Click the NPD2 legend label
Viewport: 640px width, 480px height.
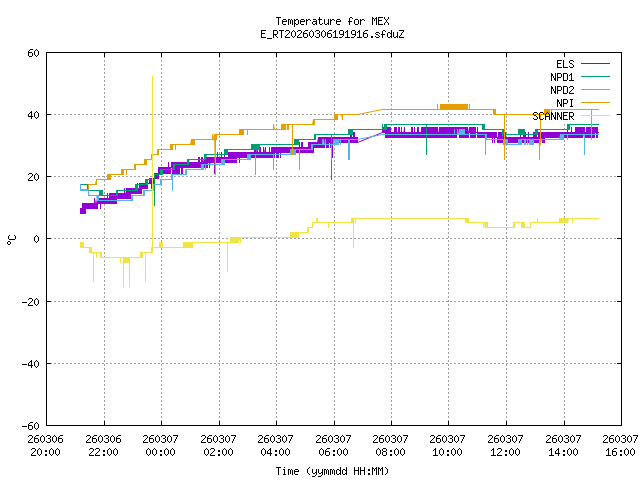click(562, 90)
